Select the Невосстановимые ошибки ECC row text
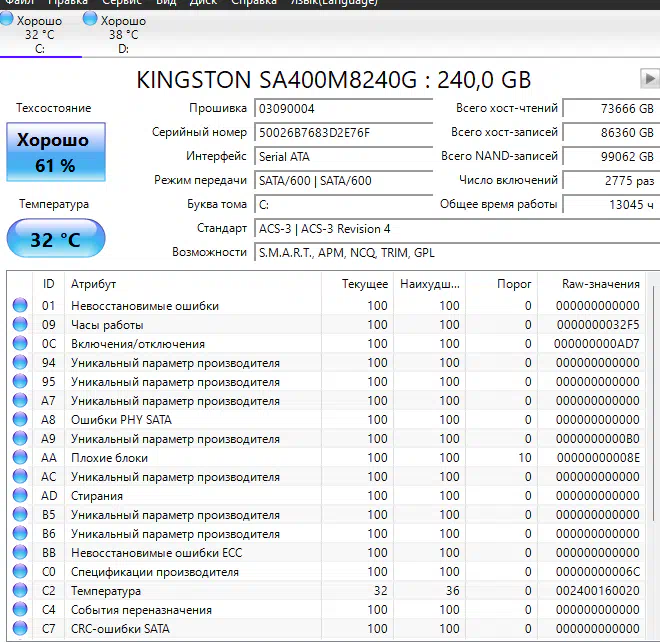Image resolution: width=660 pixels, height=642 pixels. click(157, 553)
